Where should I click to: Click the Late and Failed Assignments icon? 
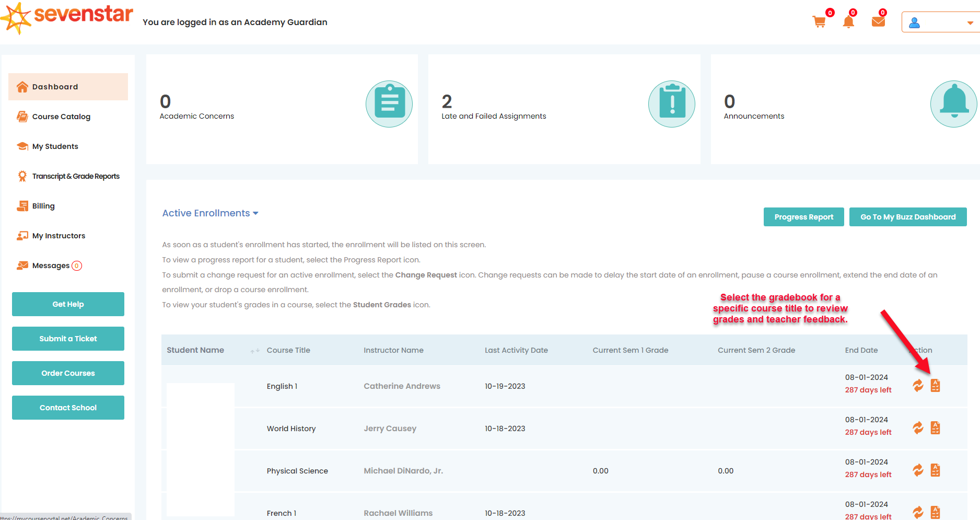point(671,104)
